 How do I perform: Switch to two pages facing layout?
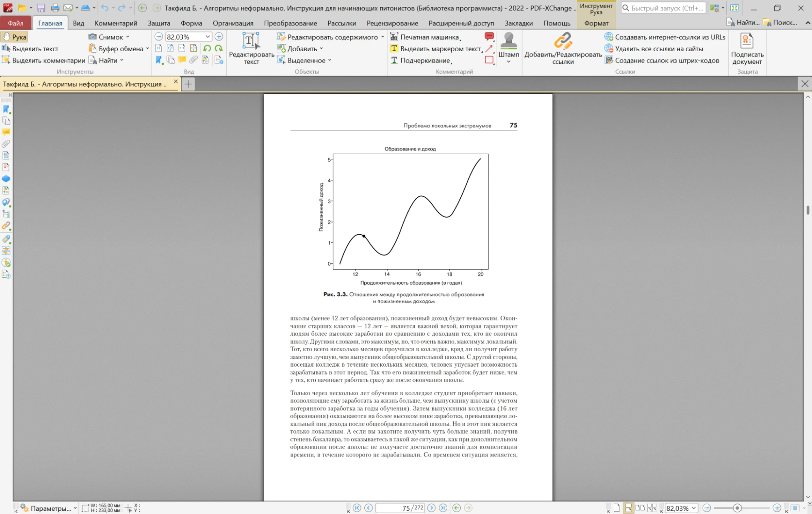[x=640, y=508]
